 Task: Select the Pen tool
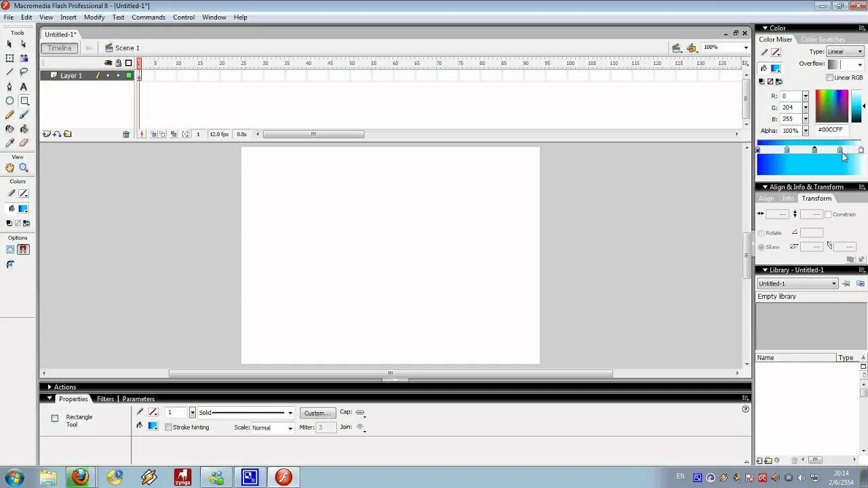pyautogui.click(x=9, y=87)
